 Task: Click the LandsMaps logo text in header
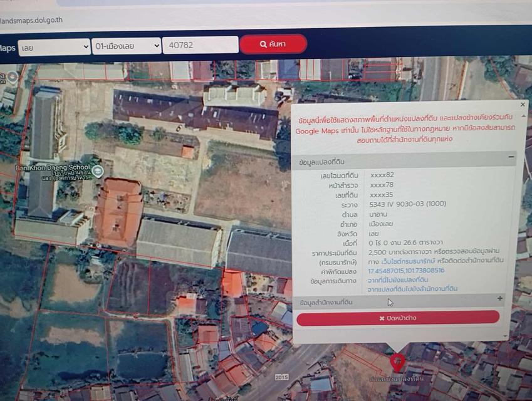coord(8,48)
